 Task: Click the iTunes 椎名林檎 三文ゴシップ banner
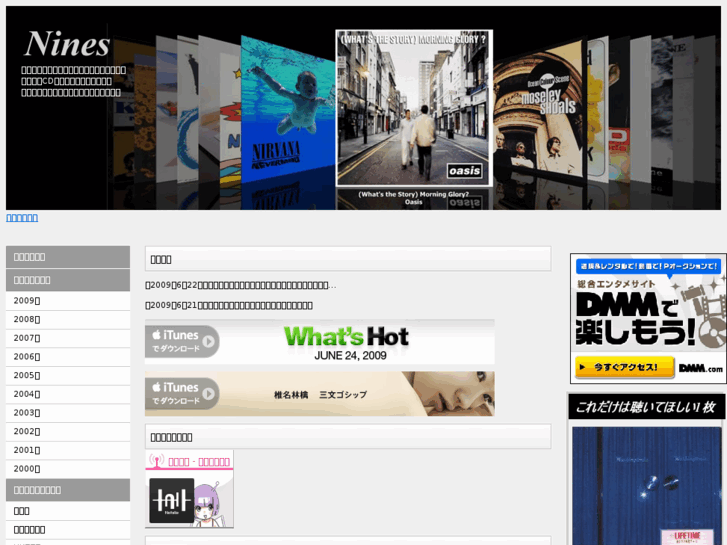click(319, 393)
